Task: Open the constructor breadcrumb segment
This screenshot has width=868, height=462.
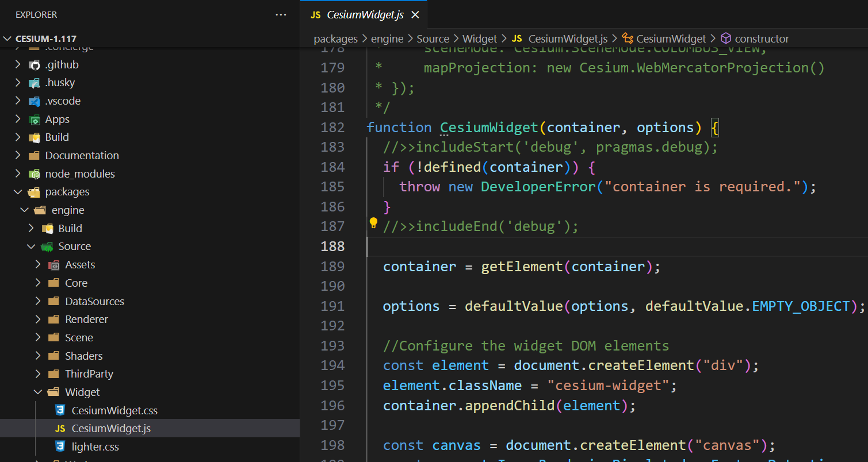Action: coord(762,39)
